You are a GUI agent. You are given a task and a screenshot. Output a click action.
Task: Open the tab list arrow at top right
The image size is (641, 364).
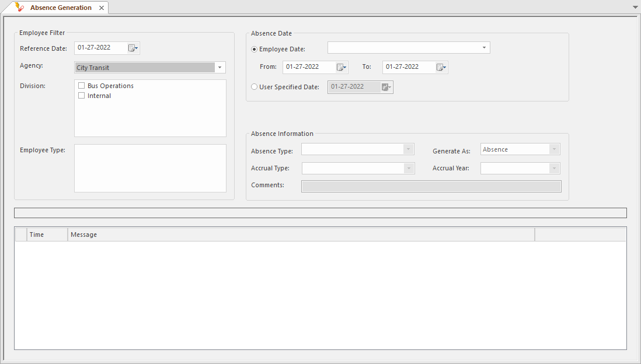pos(635,7)
